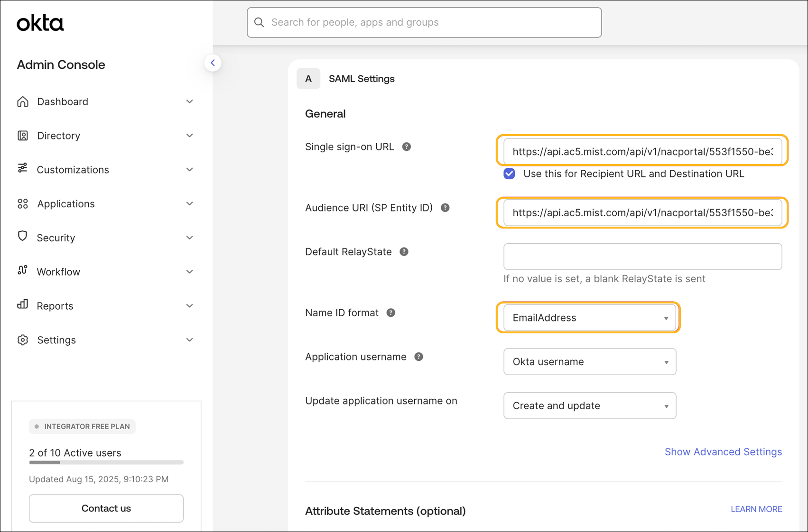Click the Default RelayState help icon

pyautogui.click(x=404, y=252)
